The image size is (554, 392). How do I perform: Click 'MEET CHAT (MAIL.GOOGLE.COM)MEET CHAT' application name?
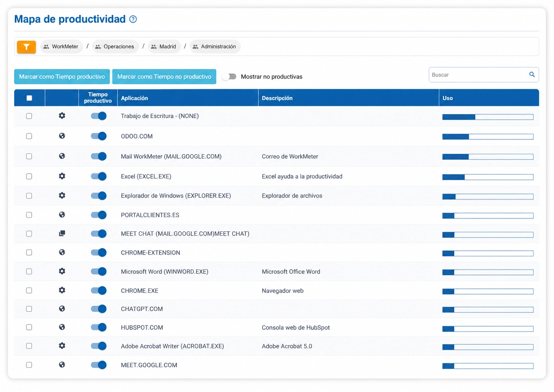click(185, 234)
